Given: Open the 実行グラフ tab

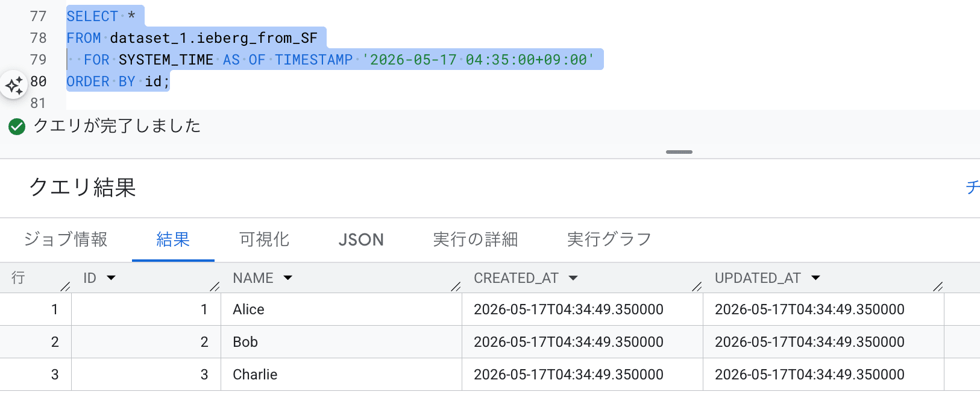Looking at the screenshot, I should 609,239.
